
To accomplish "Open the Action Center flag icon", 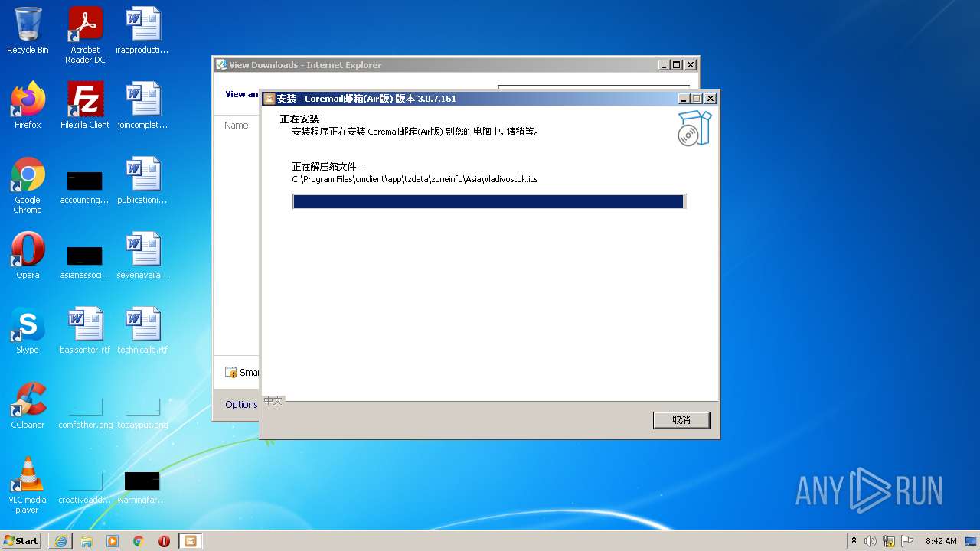I will pos(907,541).
